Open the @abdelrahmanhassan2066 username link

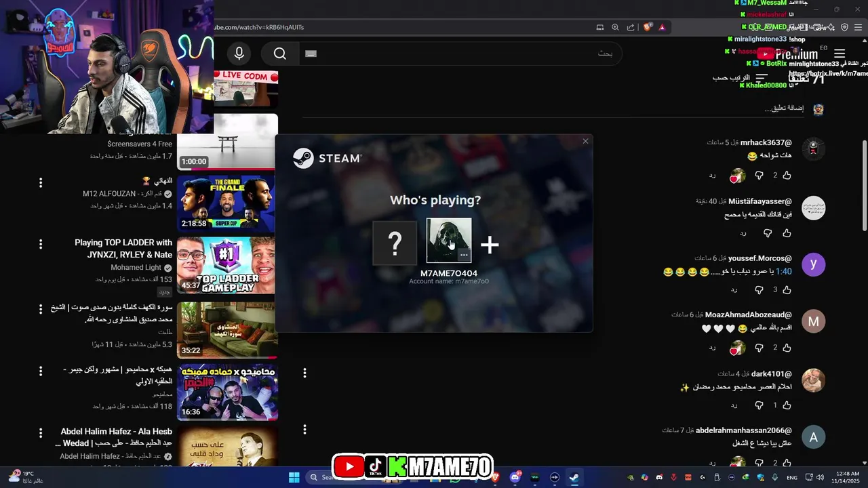click(x=744, y=430)
